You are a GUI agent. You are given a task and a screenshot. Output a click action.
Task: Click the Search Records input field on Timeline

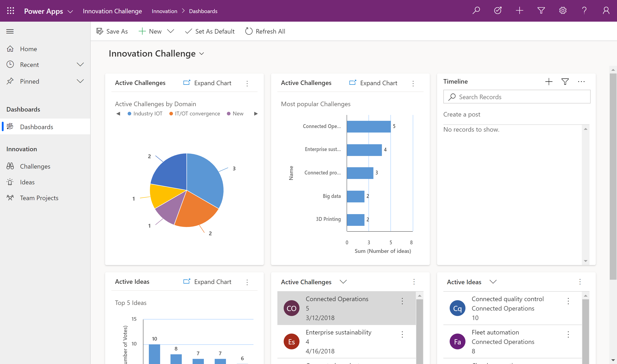[517, 97]
